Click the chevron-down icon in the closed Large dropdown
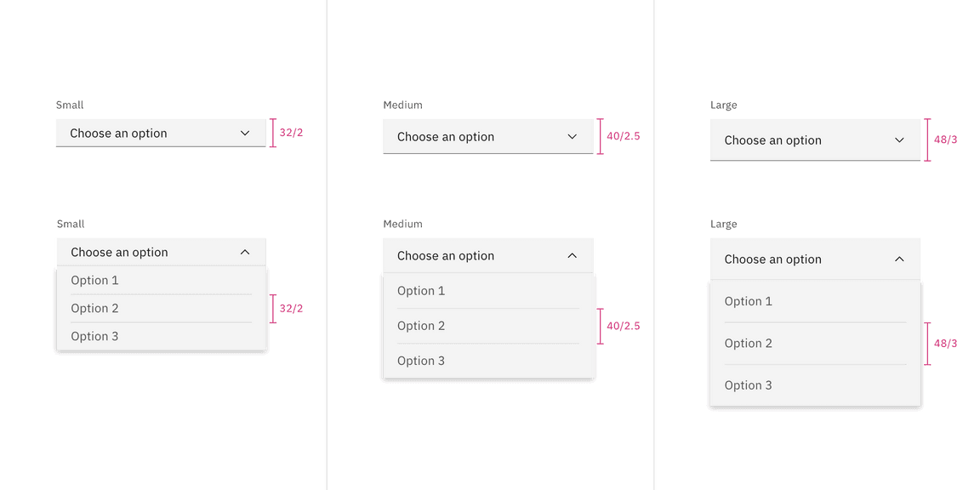This screenshot has height=490, width=980. tap(899, 140)
